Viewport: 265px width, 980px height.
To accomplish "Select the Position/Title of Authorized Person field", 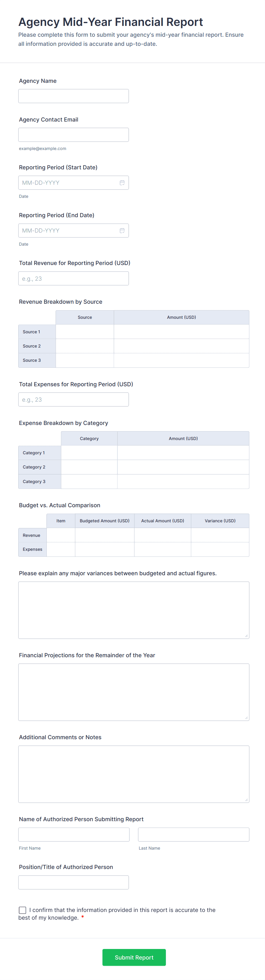I will coord(74,882).
